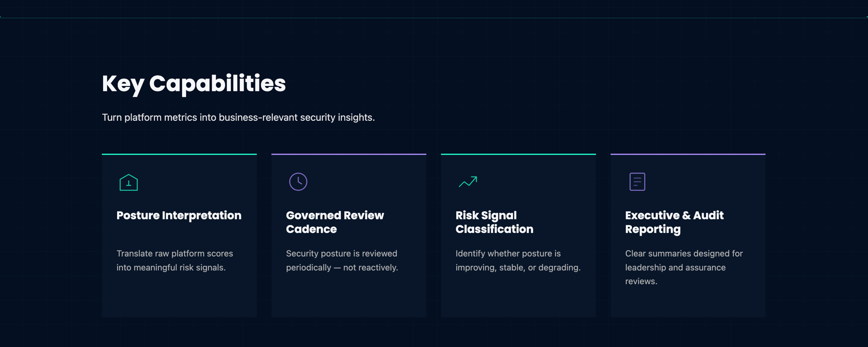The image size is (868, 347).
Task: Click empty area at bottom of Risk Signal card
Action: pos(518,296)
